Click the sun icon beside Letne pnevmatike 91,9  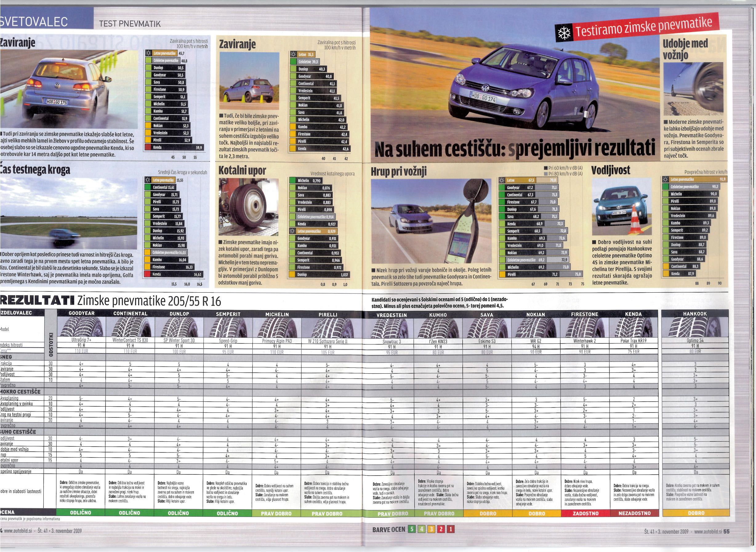point(665,180)
